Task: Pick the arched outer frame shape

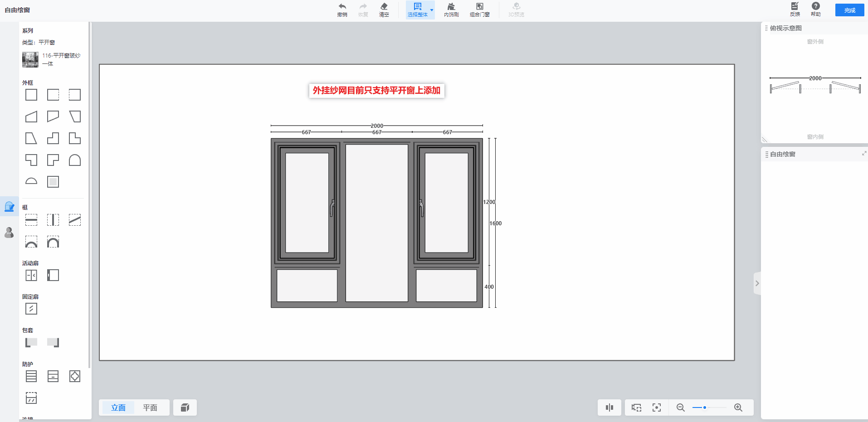Action: [75, 160]
